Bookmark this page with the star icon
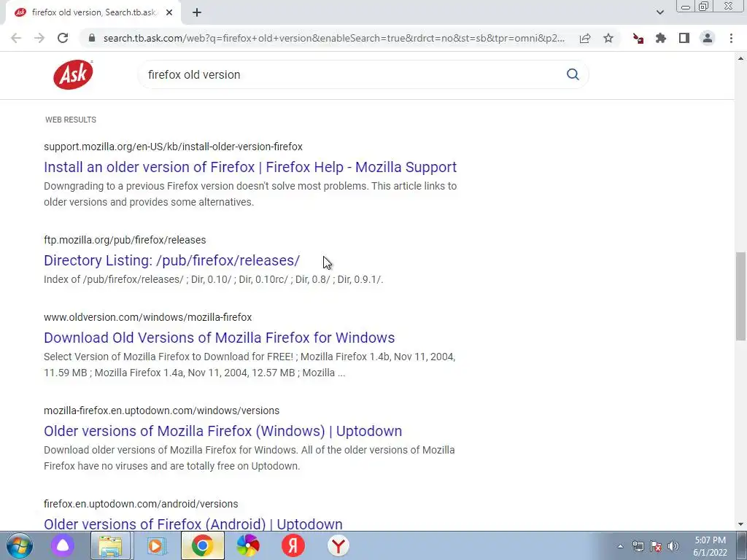 click(x=608, y=38)
